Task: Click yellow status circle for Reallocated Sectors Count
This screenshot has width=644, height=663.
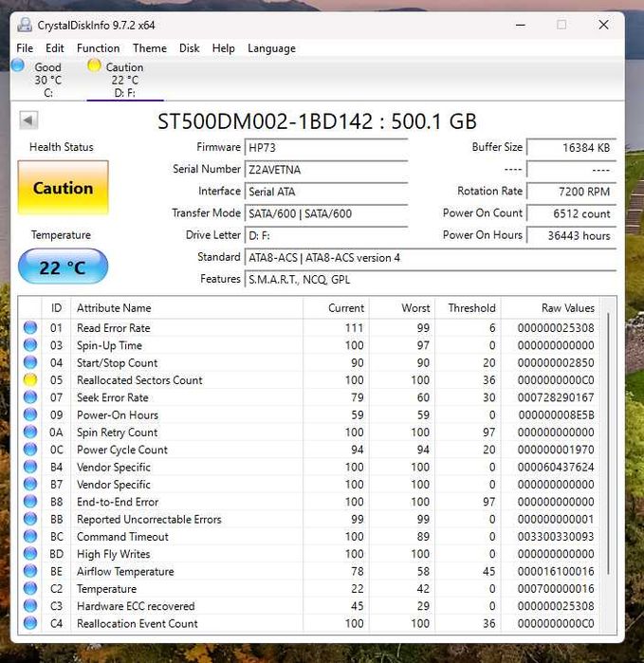Action: 30,379
